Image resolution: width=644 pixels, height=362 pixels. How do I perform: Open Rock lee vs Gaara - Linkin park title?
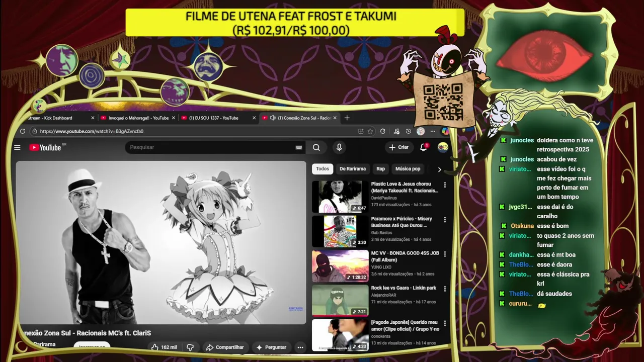coord(404,288)
